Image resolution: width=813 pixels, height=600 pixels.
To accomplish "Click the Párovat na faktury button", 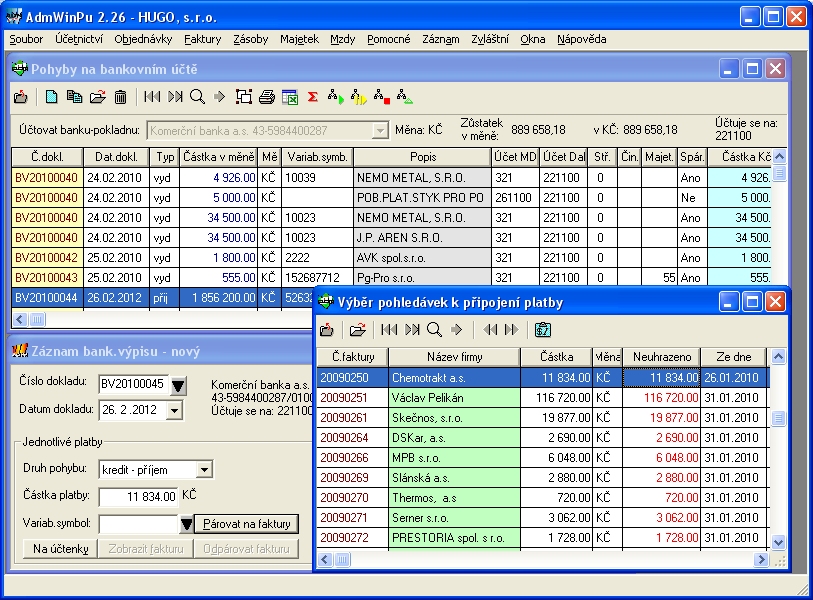I will [x=247, y=524].
